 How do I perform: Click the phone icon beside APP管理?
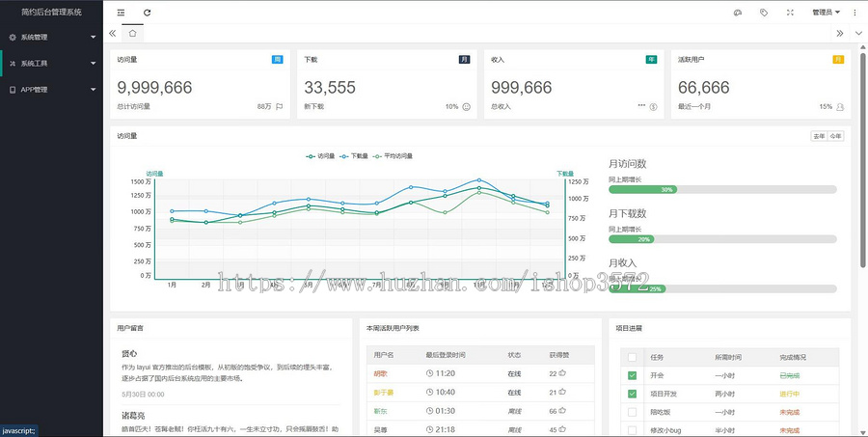(x=13, y=90)
